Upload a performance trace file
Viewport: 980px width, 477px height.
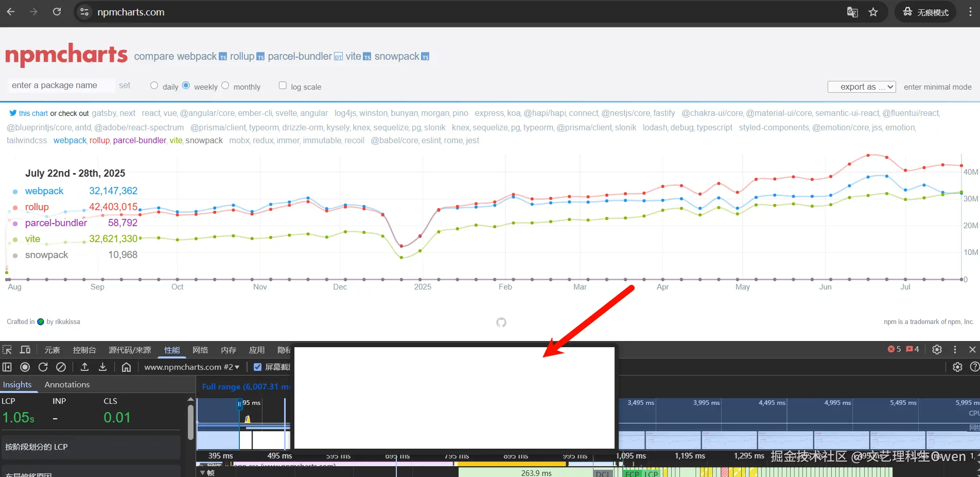[85, 367]
